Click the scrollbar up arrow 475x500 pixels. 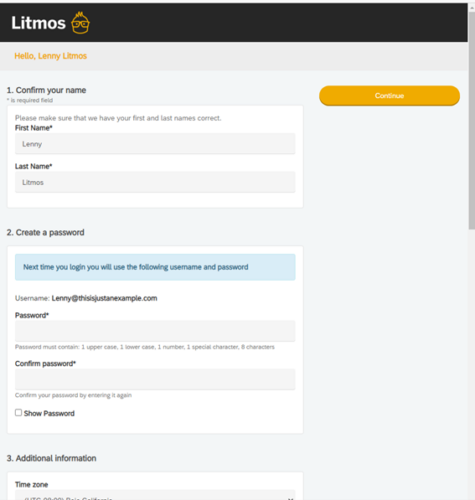472,7
